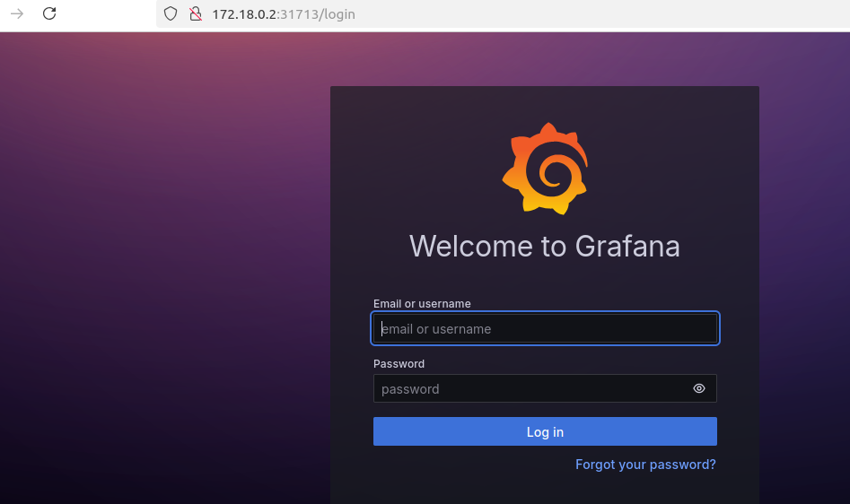
Task: Click the browser forward arrow
Action: tap(17, 13)
